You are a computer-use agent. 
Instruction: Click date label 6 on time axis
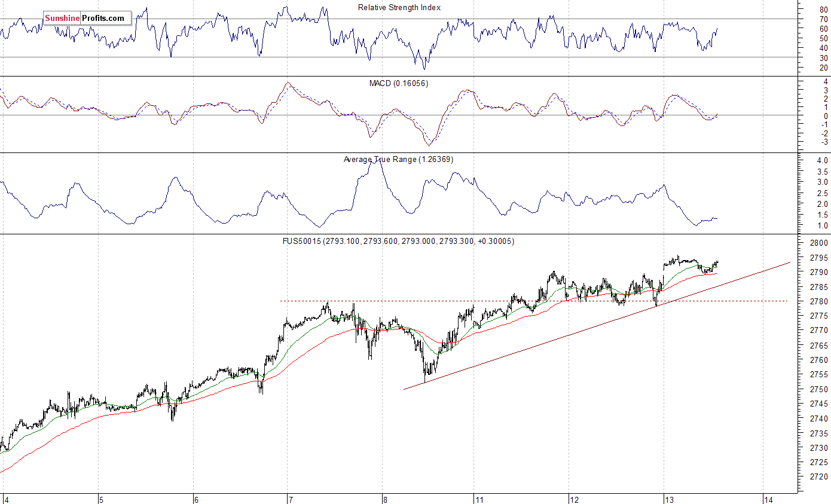click(x=195, y=499)
